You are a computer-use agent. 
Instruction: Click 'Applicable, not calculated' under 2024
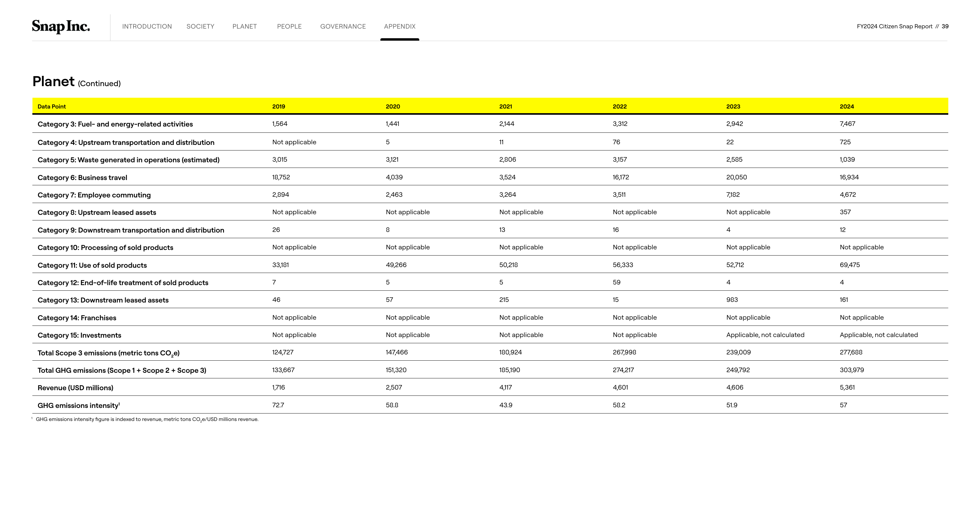pyautogui.click(x=879, y=335)
